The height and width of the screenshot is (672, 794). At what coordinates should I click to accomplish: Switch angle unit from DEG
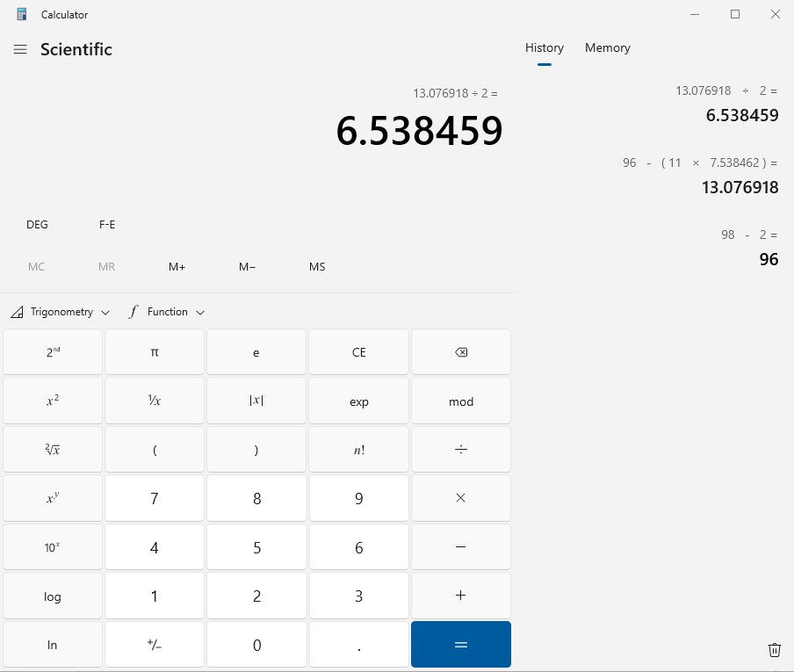(x=37, y=224)
